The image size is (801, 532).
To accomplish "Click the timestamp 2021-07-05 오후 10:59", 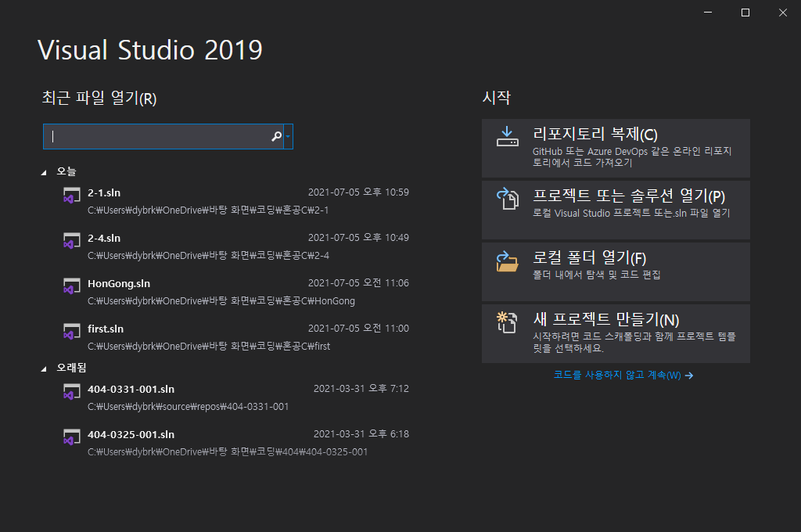I will point(358,192).
